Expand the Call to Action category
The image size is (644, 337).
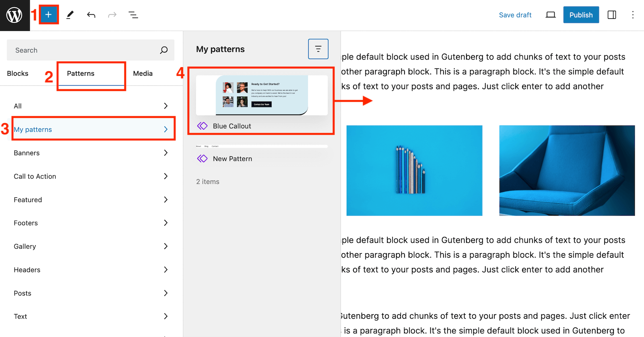tap(91, 176)
